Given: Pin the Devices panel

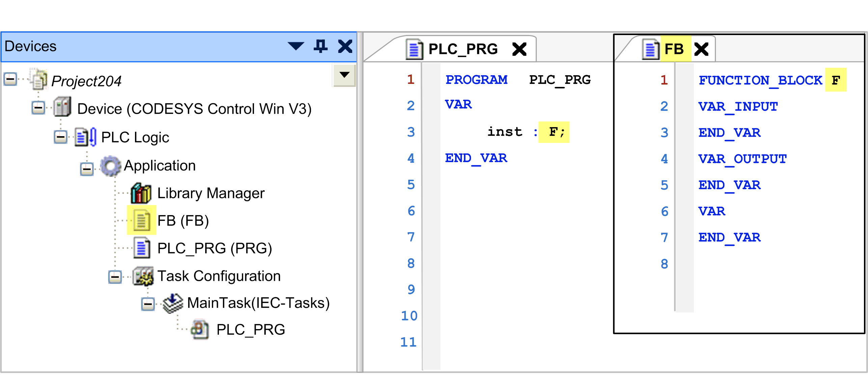Looking at the screenshot, I should 320,46.
